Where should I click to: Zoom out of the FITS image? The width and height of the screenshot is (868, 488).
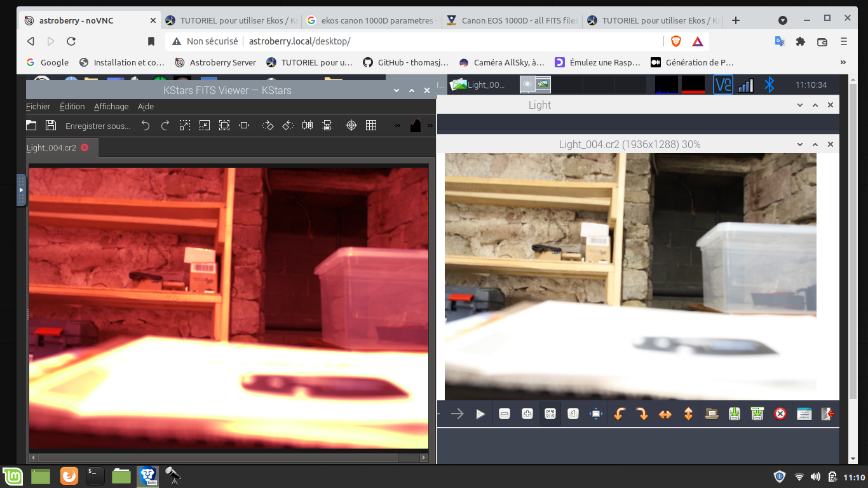click(x=205, y=126)
